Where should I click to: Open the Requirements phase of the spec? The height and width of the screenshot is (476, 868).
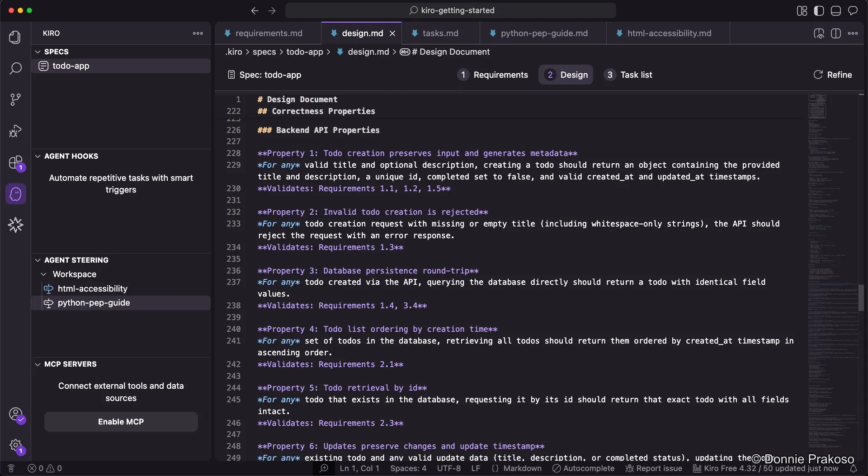pos(493,75)
